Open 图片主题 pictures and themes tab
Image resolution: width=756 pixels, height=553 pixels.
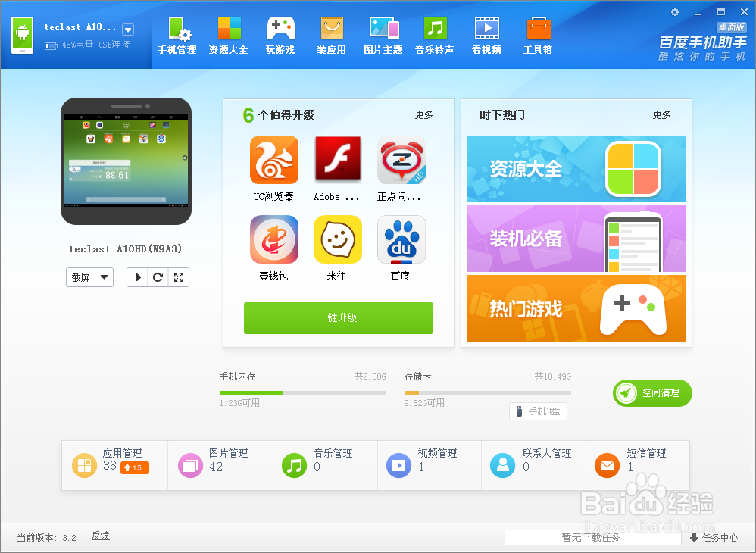(x=383, y=35)
